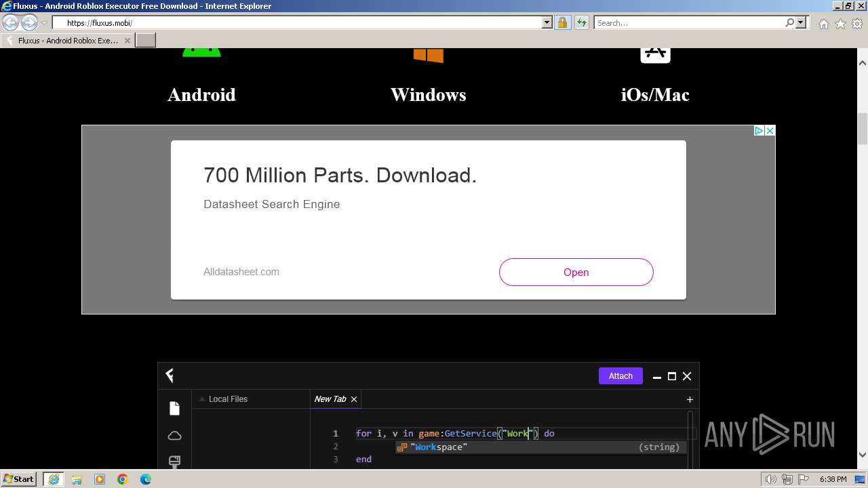
Task: Select the "Workspace" autocomplete suggestion
Action: point(542,447)
